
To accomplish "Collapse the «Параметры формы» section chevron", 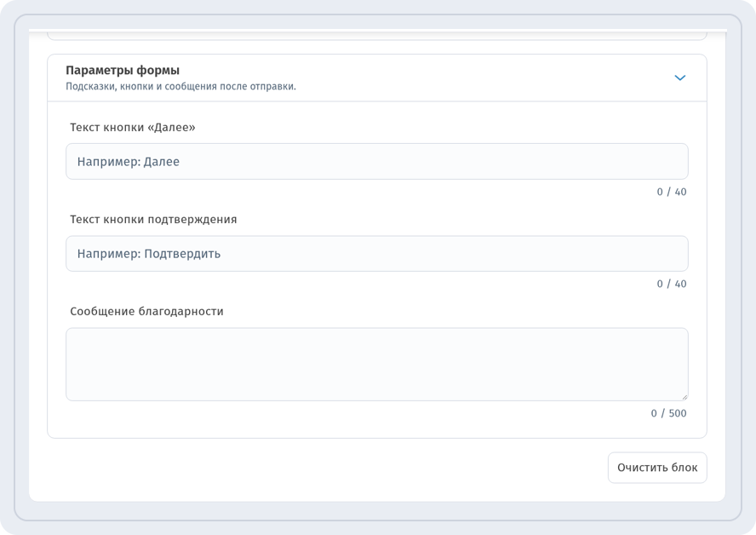I will click(x=680, y=78).
